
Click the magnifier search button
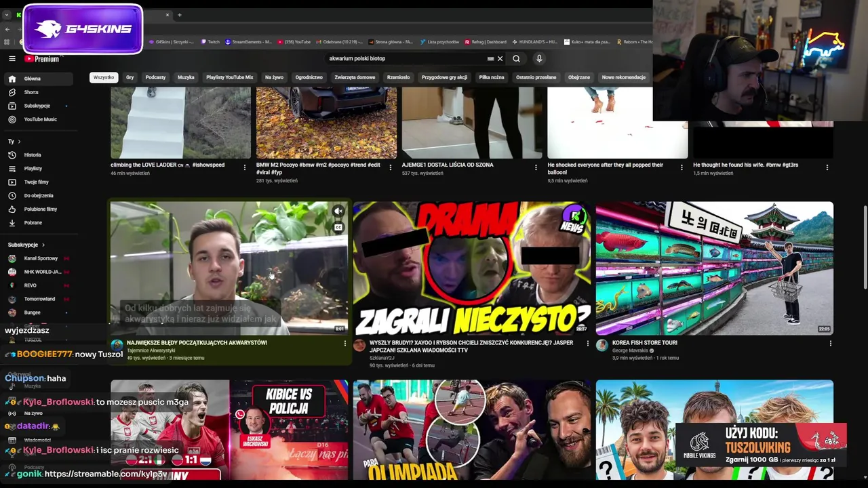(516, 59)
